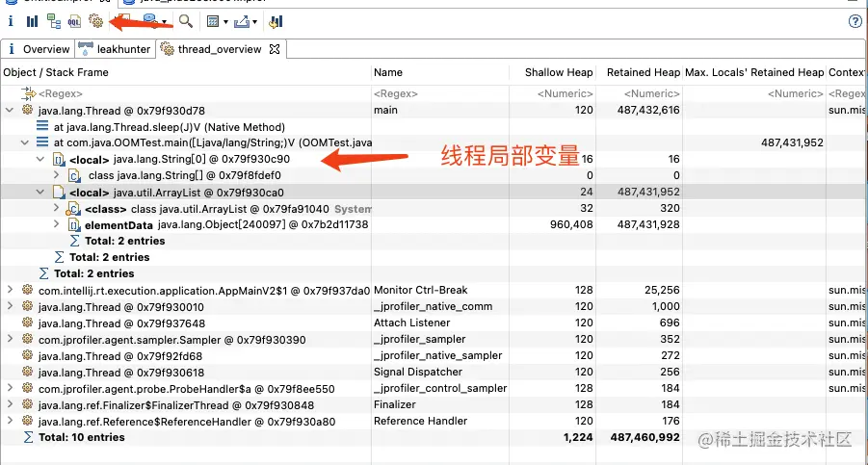Open the Dominator Tree toolbar icon

(x=54, y=21)
